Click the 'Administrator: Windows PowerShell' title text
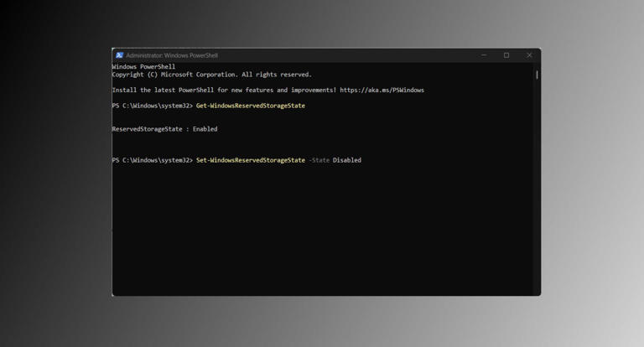Screen dimensions: 644x347 [172, 55]
